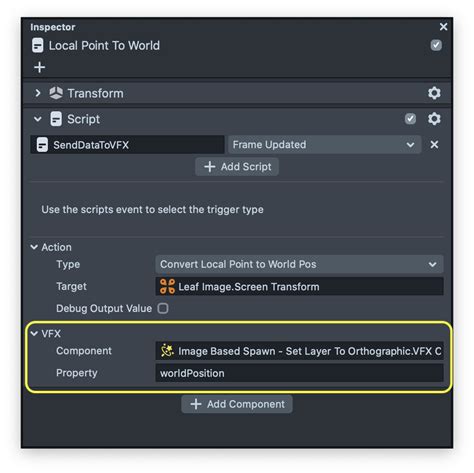Image resolution: width=474 pixels, height=473 pixels.
Task: Remove the SendDataToVFX script entry
Action: [434, 145]
